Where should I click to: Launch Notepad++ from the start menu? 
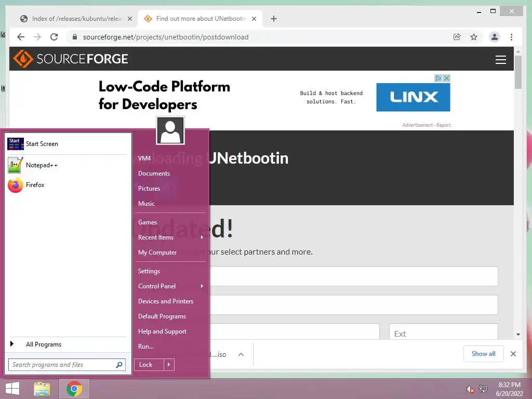click(x=67, y=165)
